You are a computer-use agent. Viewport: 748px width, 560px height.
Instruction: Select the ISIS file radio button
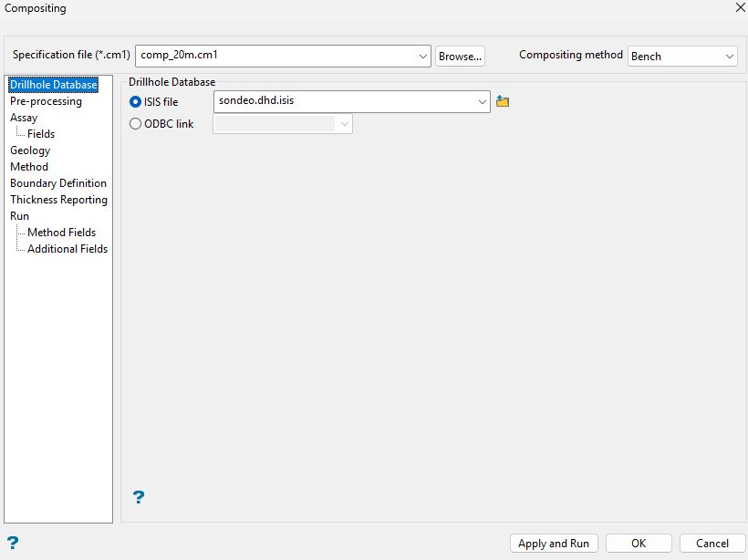(136, 102)
